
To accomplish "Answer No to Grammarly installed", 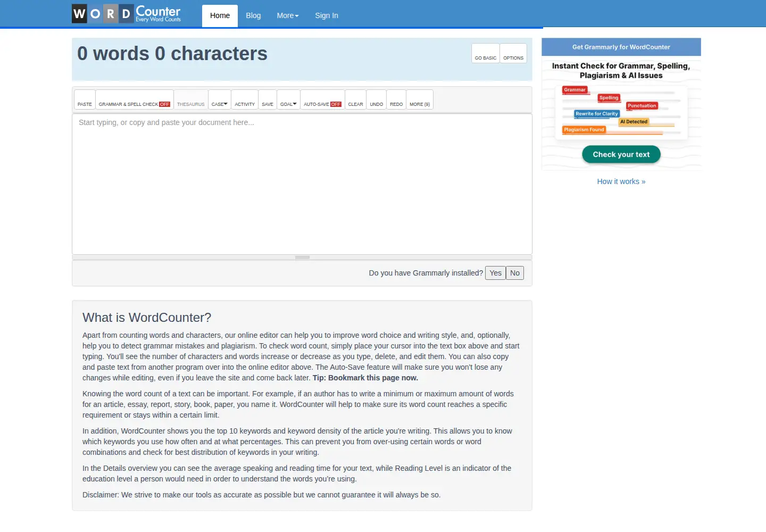I will coord(515,273).
